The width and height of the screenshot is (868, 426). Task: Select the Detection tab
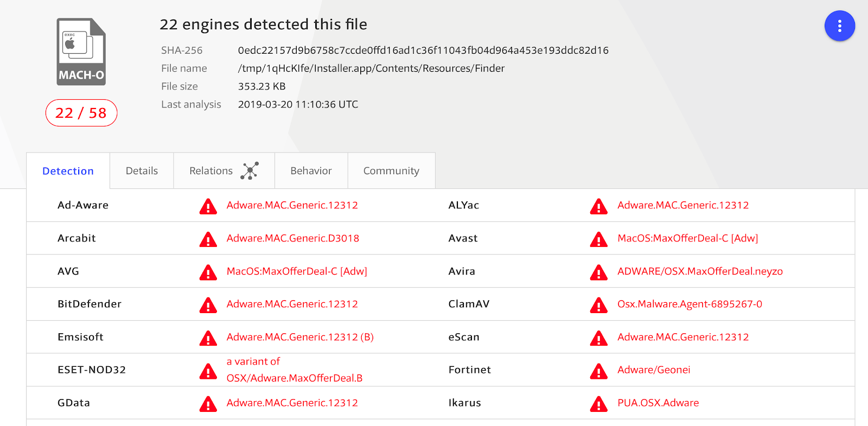coord(68,171)
